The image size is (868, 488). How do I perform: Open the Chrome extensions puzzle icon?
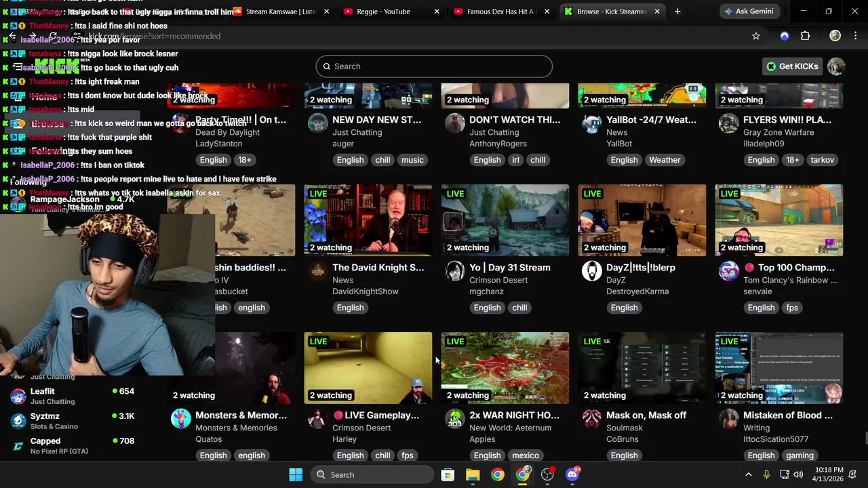806,36
